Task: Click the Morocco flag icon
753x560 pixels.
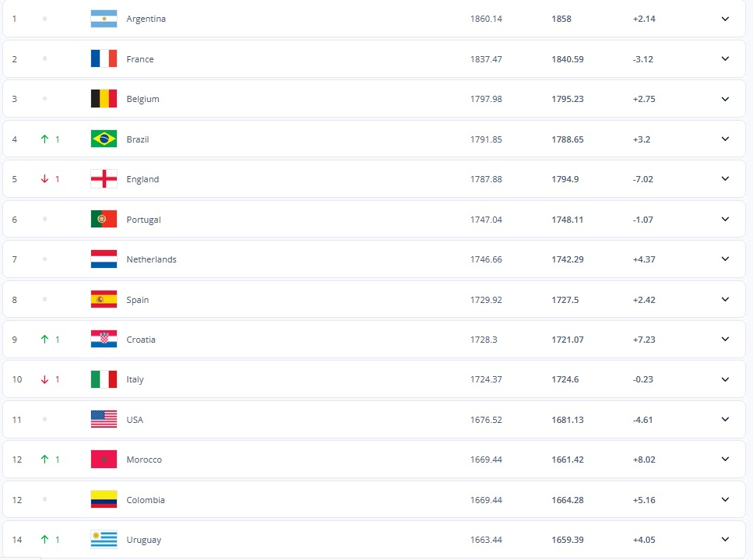Action: click(x=104, y=460)
